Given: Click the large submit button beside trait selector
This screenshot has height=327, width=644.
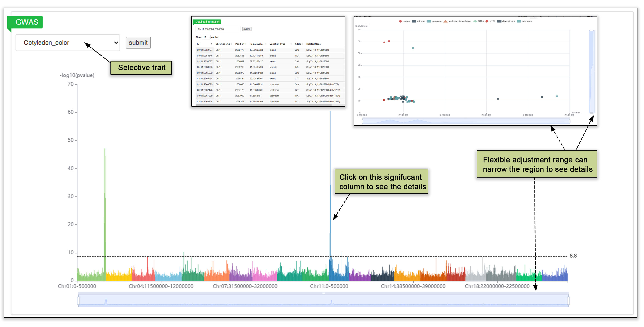Looking at the screenshot, I should [x=138, y=43].
